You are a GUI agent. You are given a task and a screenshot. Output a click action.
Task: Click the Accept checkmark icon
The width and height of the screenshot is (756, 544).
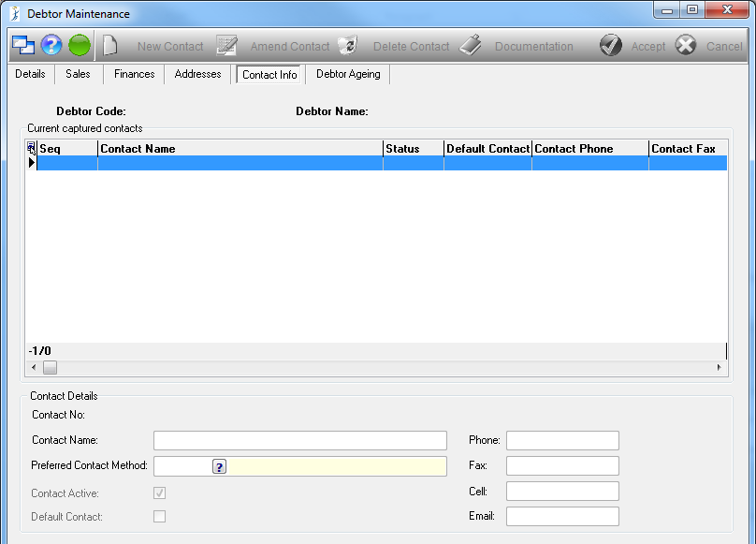point(610,45)
